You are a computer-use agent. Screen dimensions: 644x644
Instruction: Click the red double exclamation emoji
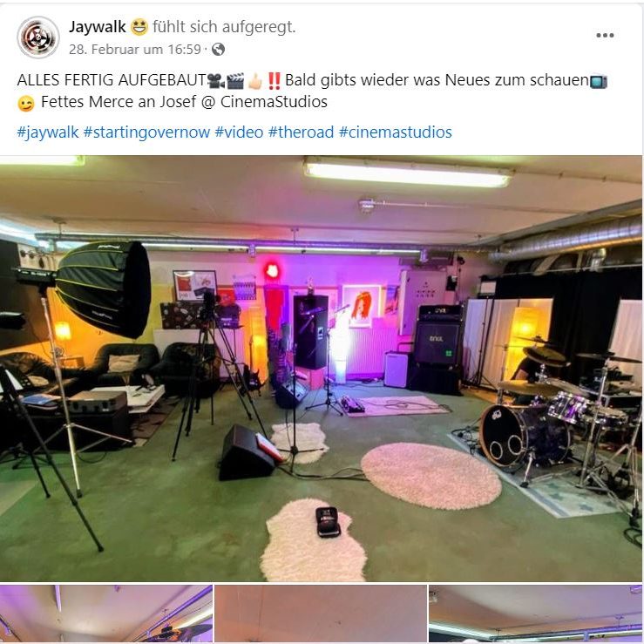(x=274, y=80)
